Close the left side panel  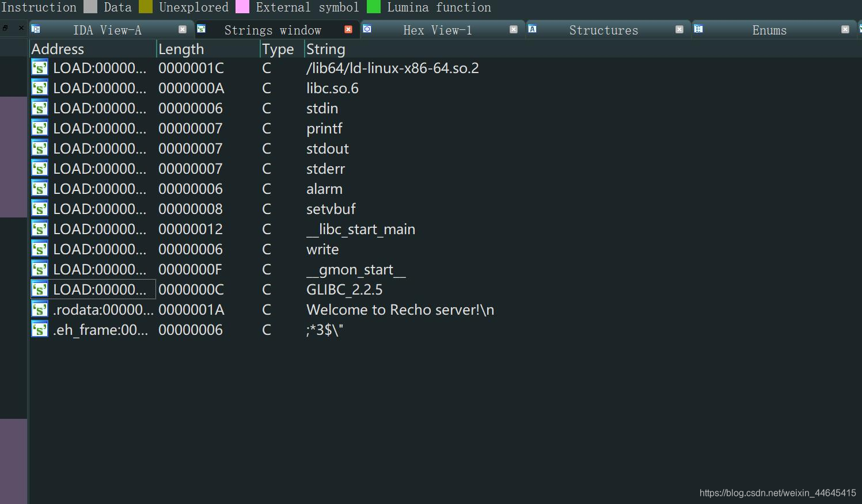coord(21,28)
